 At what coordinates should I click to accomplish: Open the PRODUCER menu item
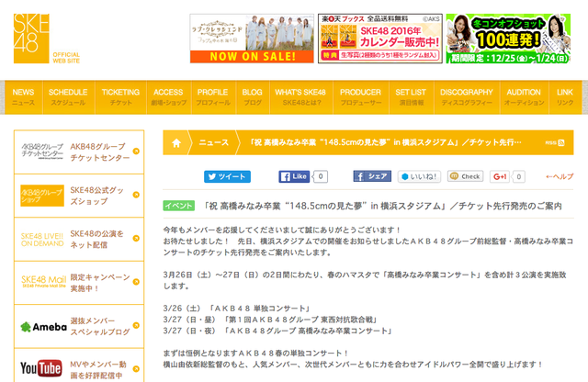coord(361,97)
